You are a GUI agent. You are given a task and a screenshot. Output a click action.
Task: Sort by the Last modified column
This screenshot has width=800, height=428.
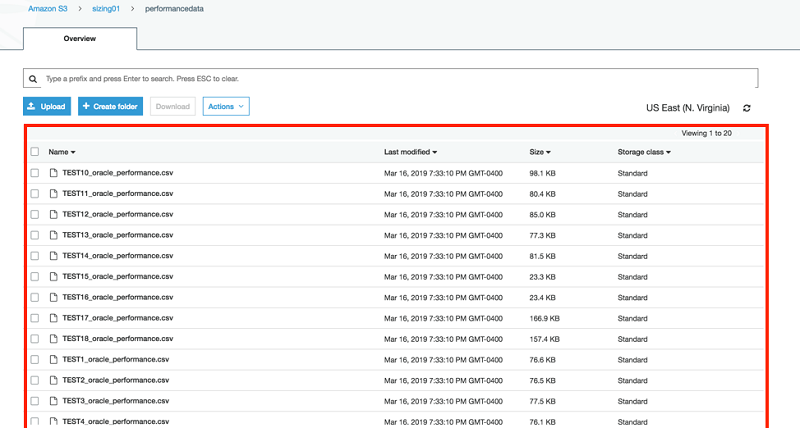pos(410,152)
